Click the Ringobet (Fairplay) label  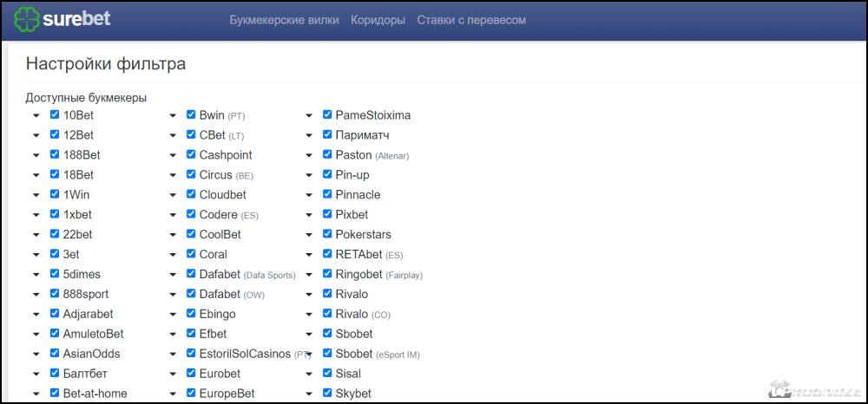[x=378, y=275]
